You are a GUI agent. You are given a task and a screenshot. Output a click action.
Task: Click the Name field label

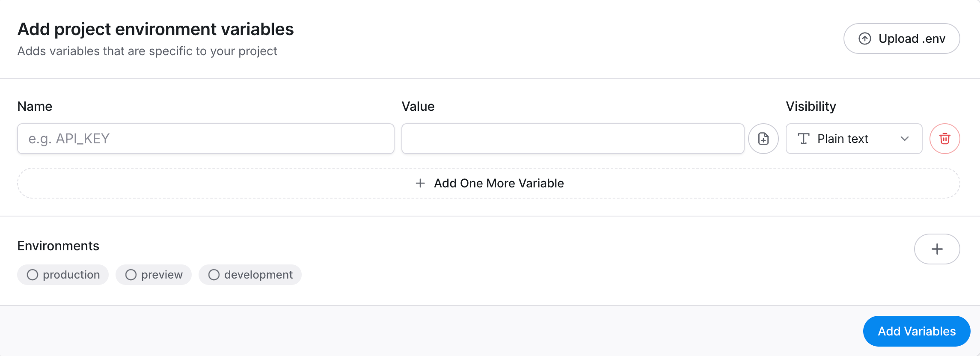pos(35,106)
